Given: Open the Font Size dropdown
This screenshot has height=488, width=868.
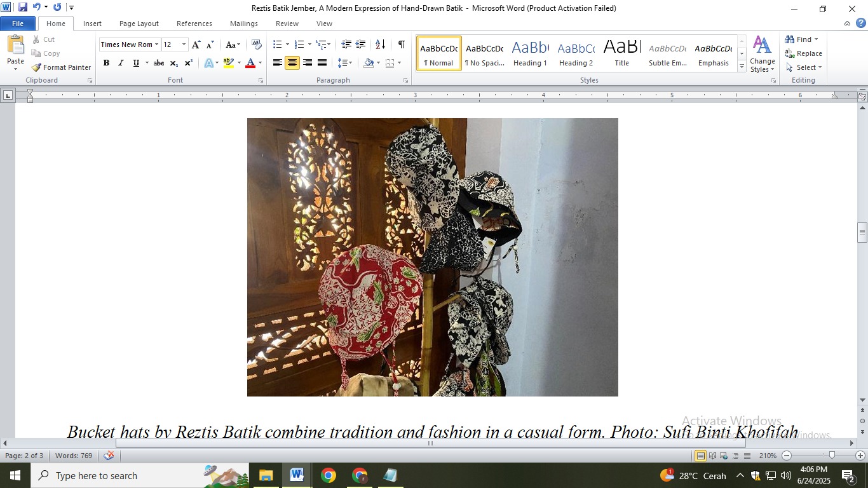Looking at the screenshot, I should [x=184, y=44].
